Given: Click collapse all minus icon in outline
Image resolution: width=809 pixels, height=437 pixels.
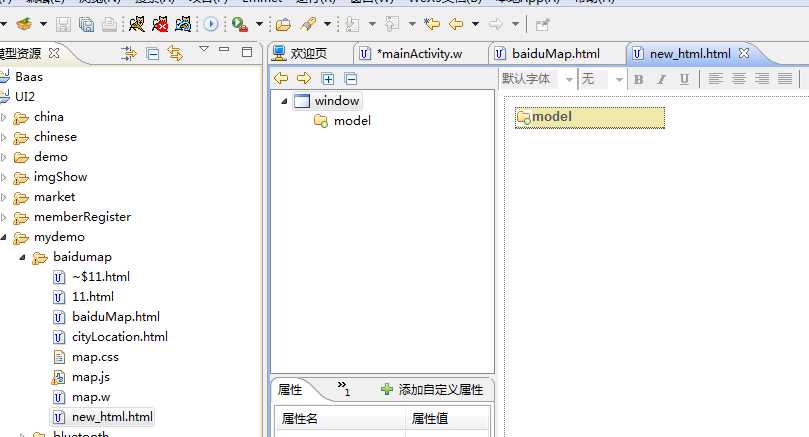Looking at the screenshot, I should (351, 79).
